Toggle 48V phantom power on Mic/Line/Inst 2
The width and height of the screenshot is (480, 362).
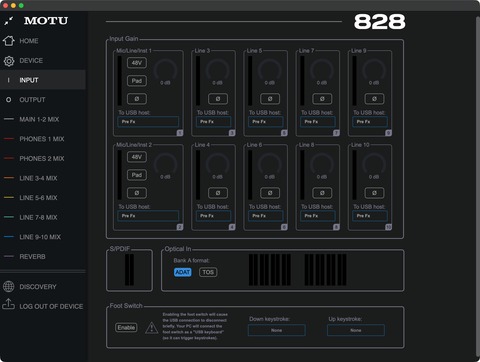pos(137,157)
